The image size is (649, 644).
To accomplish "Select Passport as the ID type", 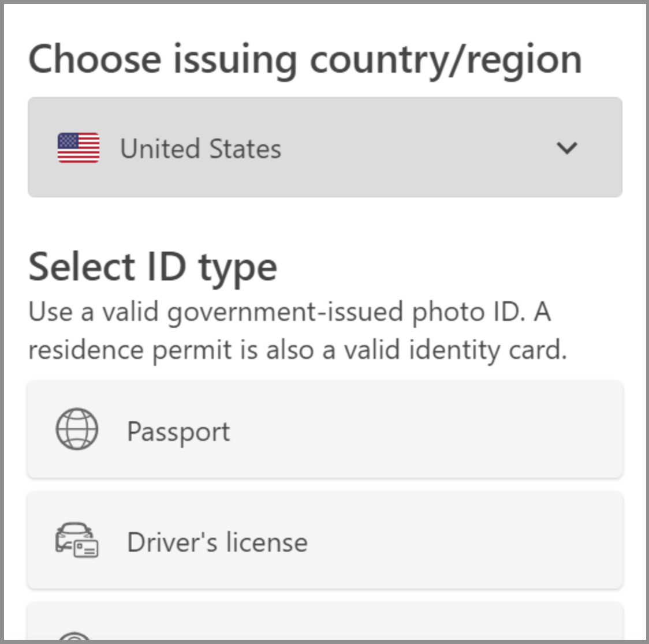I will pos(324,429).
